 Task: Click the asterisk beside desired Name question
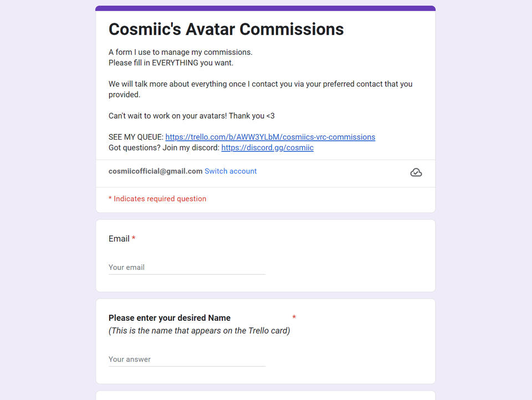(294, 317)
